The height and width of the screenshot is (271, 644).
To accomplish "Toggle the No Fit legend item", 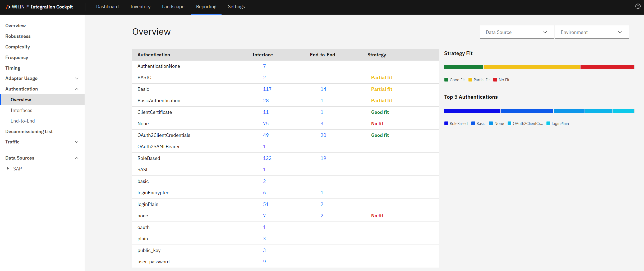I will click(501, 80).
